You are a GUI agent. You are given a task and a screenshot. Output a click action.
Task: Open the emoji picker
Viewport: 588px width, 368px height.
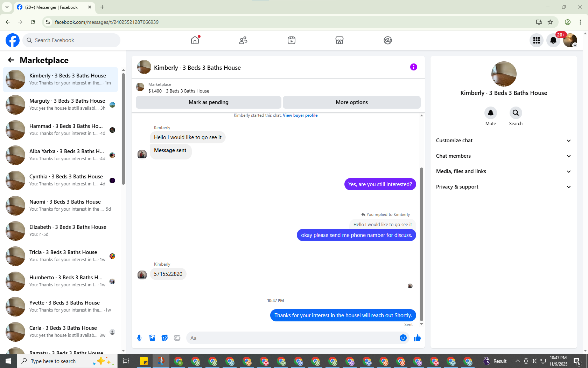click(x=403, y=338)
